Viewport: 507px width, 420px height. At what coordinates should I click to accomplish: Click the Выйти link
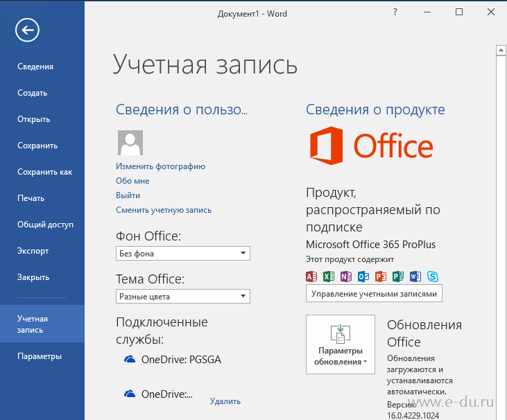(128, 195)
